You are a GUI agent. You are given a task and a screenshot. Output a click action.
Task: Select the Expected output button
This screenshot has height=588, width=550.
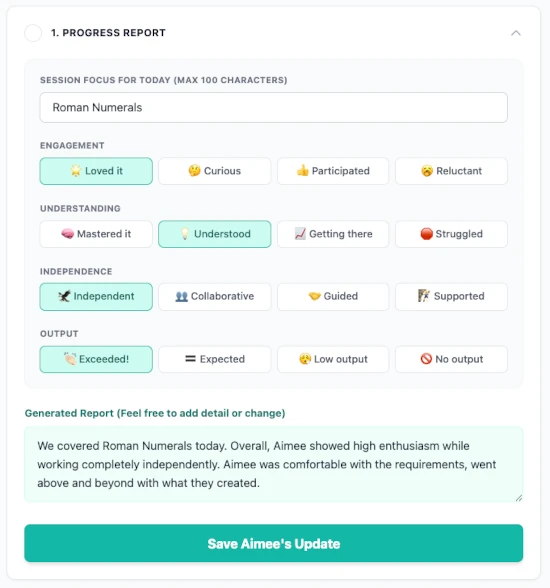pyautogui.click(x=214, y=359)
